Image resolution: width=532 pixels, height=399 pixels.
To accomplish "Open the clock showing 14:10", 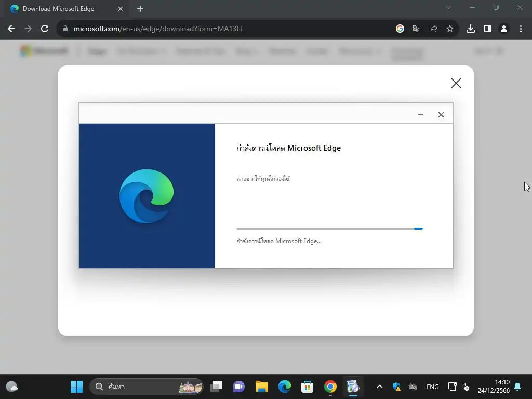I will pos(494,387).
